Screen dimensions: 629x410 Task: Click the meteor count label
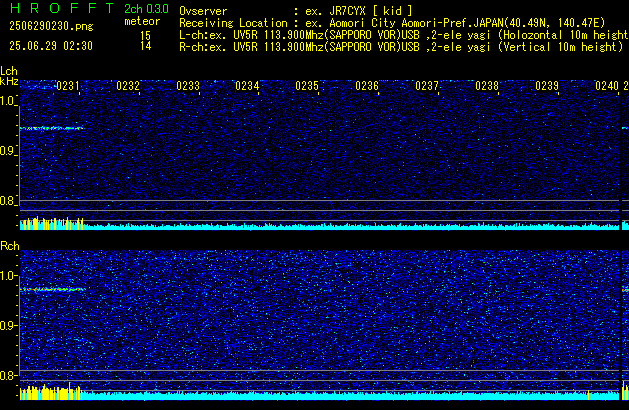tap(142, 21)
